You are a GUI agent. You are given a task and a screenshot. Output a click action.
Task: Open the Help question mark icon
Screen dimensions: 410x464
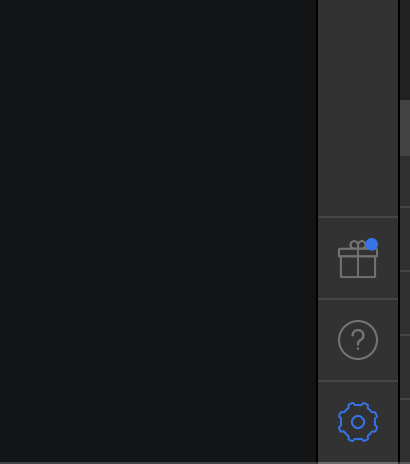[358, 340]
